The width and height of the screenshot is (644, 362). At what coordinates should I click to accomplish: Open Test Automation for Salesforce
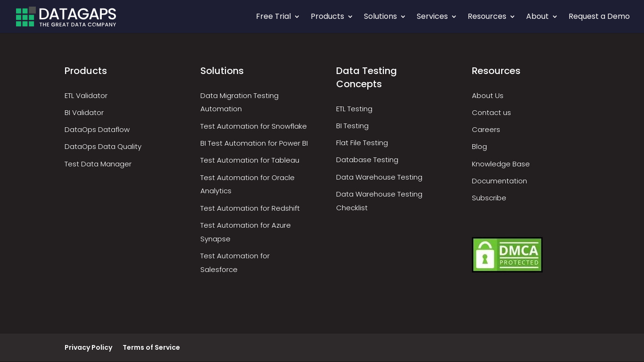(235, 263)
